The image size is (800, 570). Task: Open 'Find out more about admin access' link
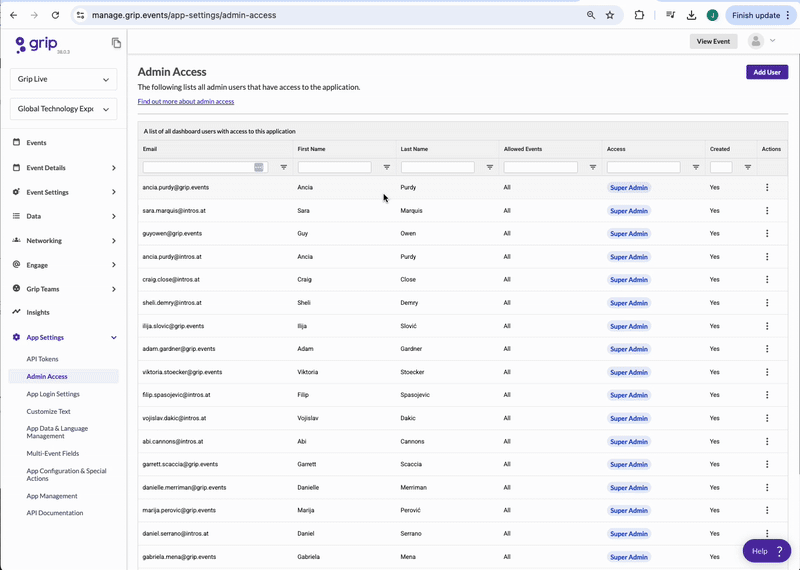pos(186,102)
